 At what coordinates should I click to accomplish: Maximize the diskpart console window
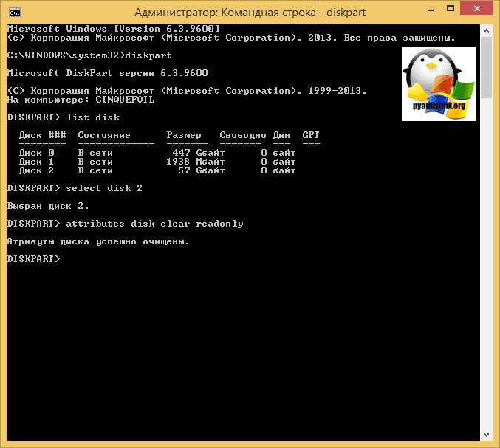point(451,9)
